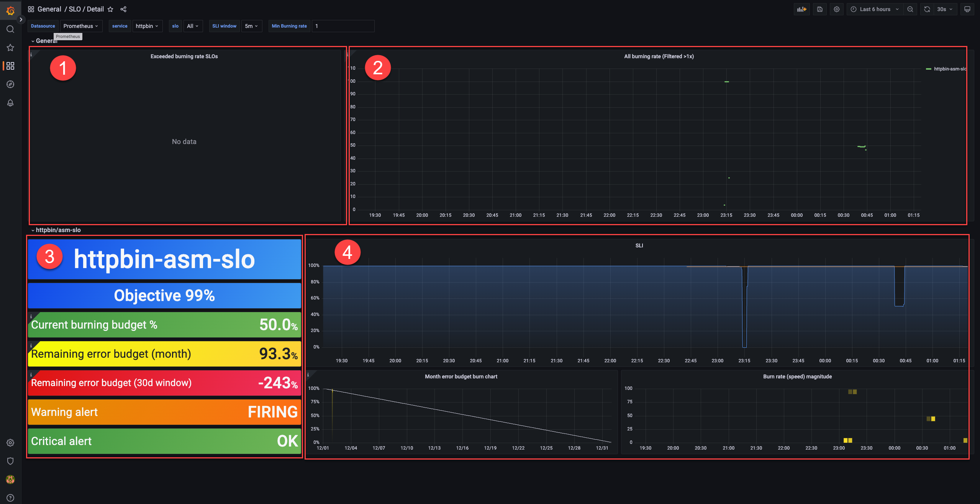
Task: Click the Exceeded burning rate SLOs title
Action: pos(184,56)
